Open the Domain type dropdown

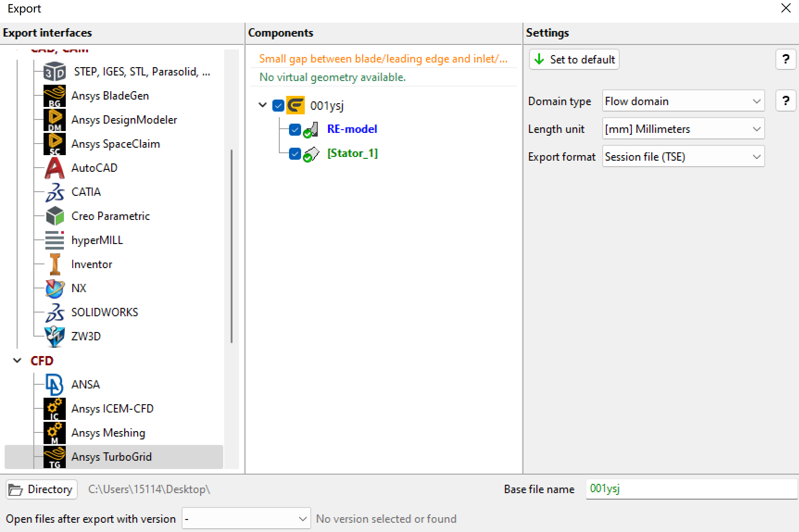[683, 101]
